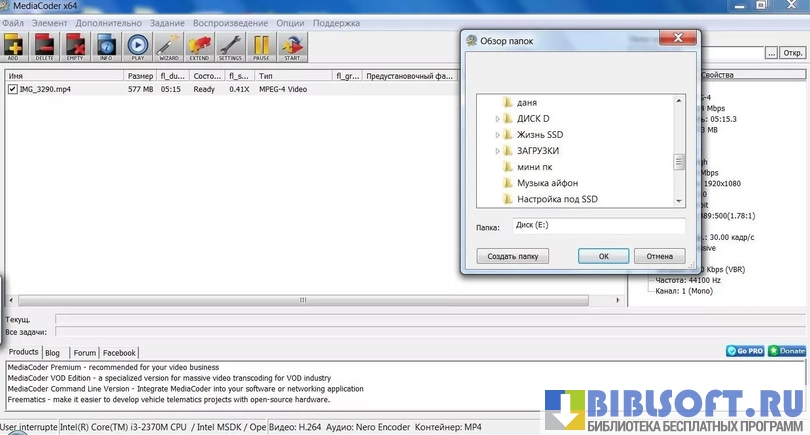Expand the ЗАГРУЗКИ folder node

pyautogui.click(x=498, y=151)
